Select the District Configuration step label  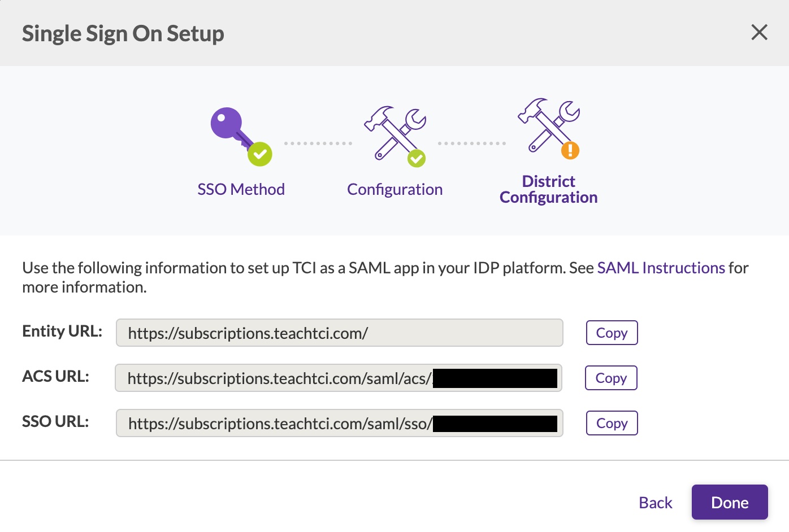[x=547, y=189]
